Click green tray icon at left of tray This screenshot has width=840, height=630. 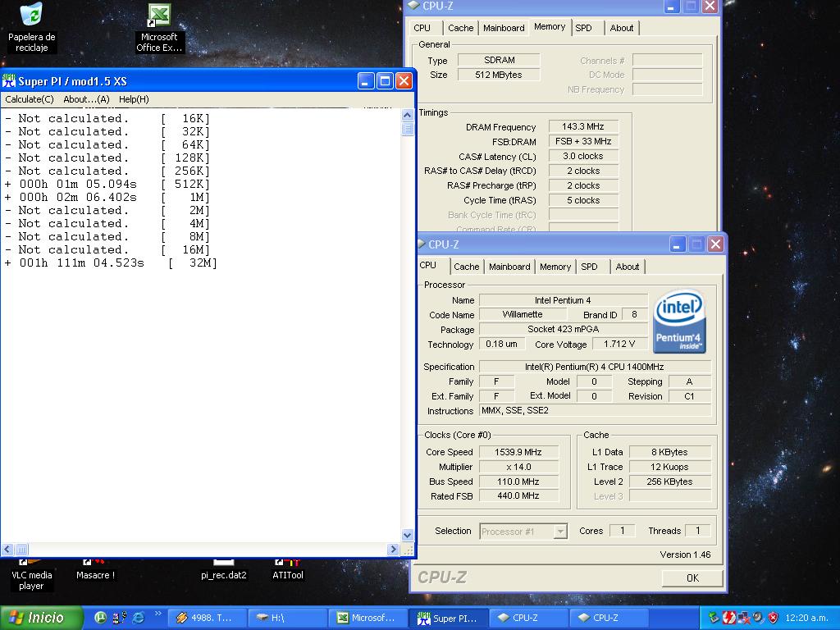point(713,618)
